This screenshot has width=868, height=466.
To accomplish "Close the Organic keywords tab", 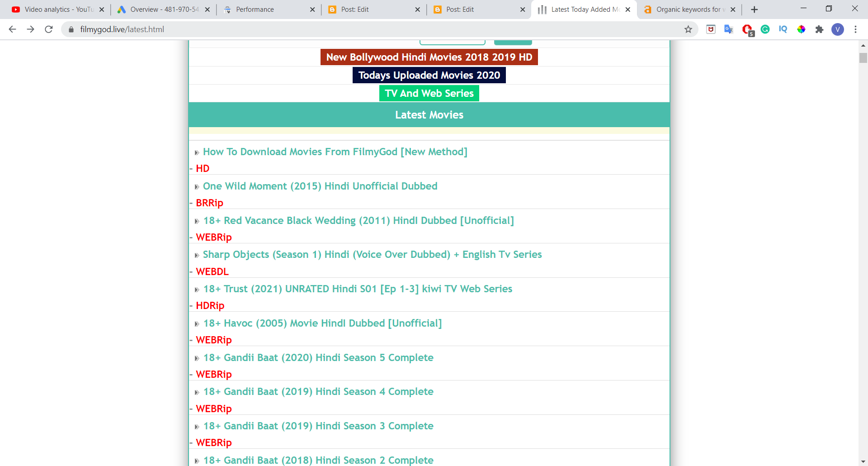I will [x=733, y=10].
